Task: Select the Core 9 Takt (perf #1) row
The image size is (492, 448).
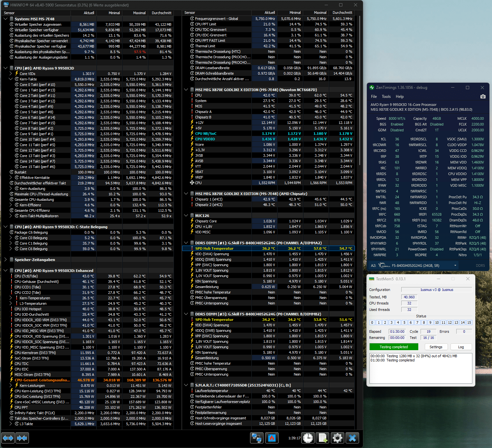Action: pyautogui.click(x=88, y=134)
